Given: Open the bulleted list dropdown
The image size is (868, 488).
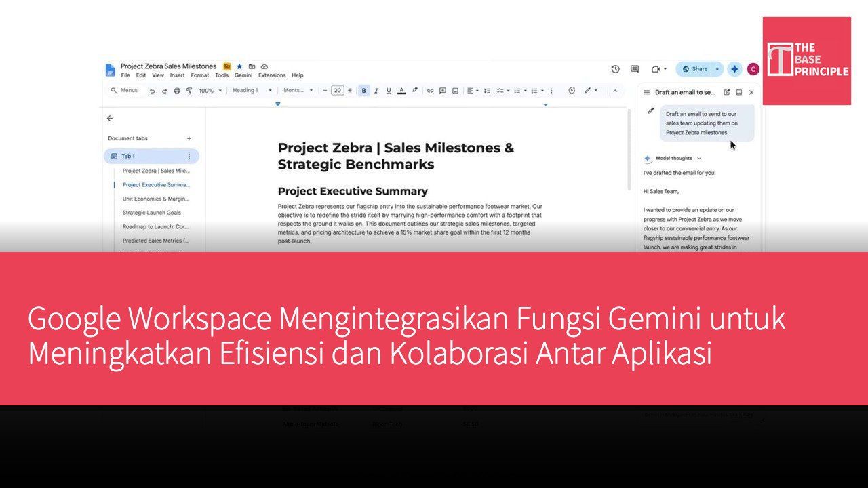Looking at the screenshot, I should (x=519, y=90).
